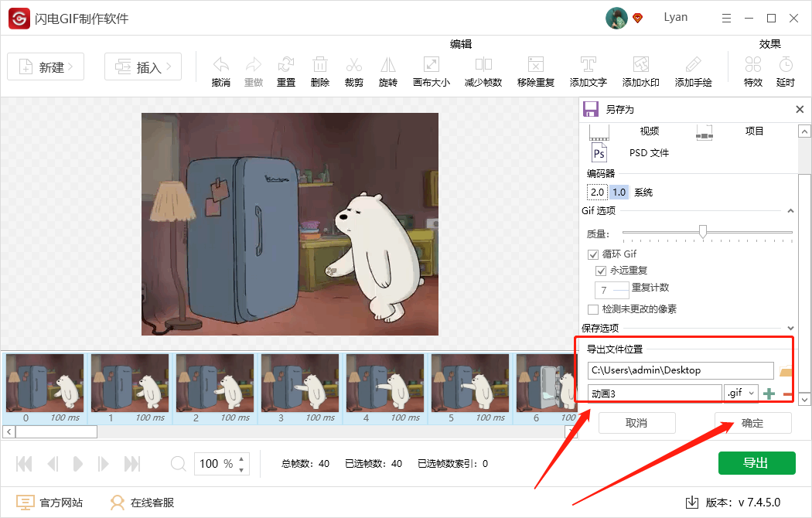The image size is (812, 518).
Task: Jump to the last frame
Action: tap(132, 464)
